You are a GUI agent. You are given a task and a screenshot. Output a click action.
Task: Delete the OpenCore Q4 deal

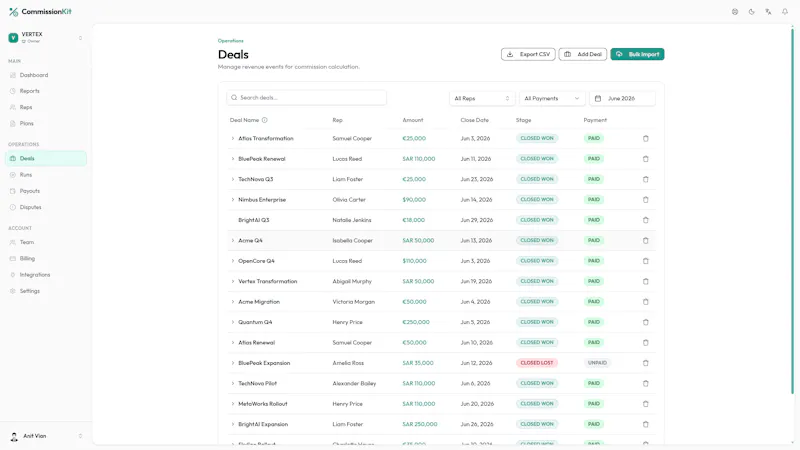coord(645,261)
